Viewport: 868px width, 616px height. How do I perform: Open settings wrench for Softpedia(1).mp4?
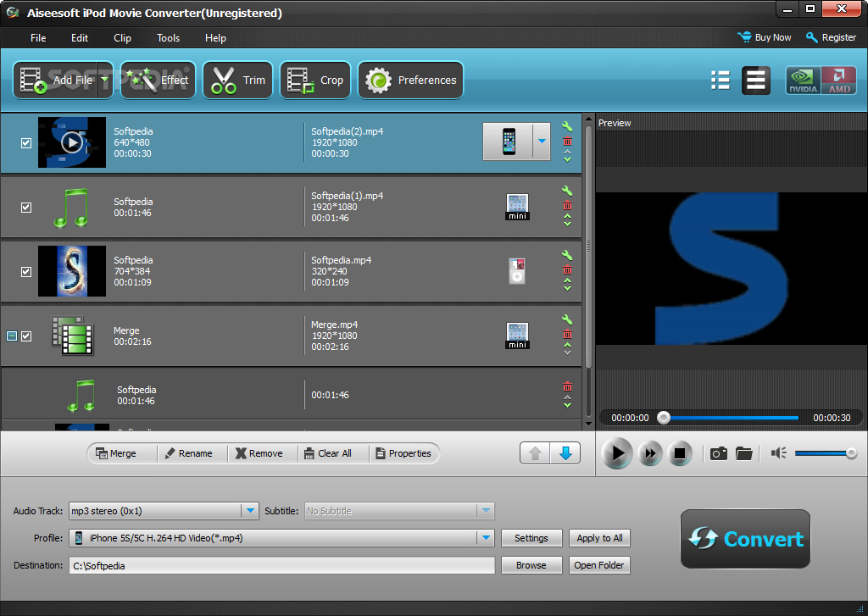coord(567,191)
